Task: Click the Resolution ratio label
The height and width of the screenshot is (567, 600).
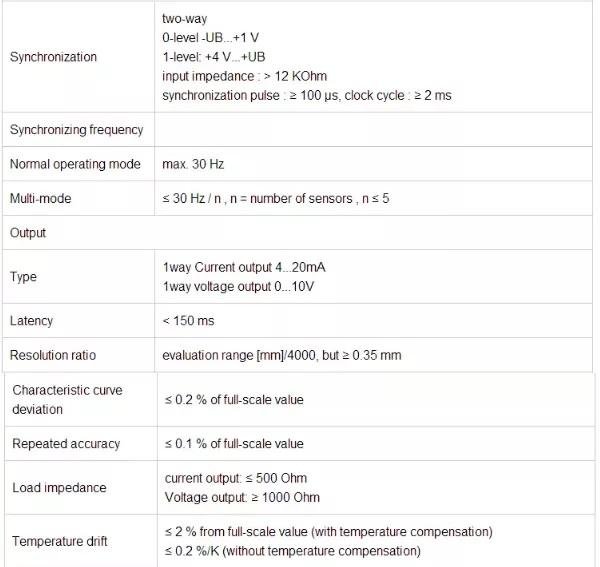Action: [x=53, y=355]
